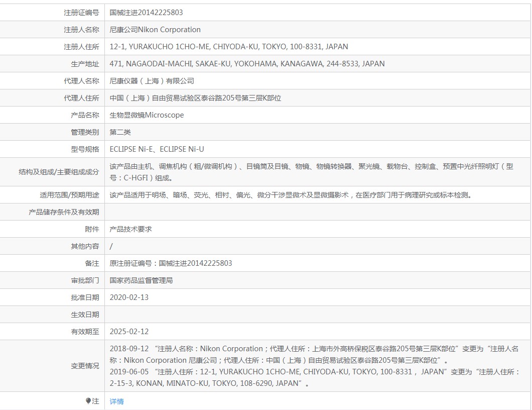
Task: Click the structure description starting 该产品由主机
Action: 312,172
